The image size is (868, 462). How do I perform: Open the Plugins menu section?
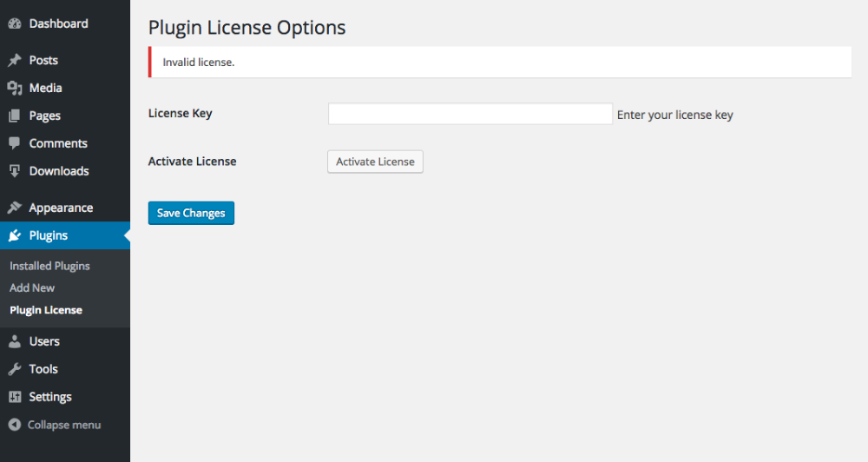click(x=49, y=236)
